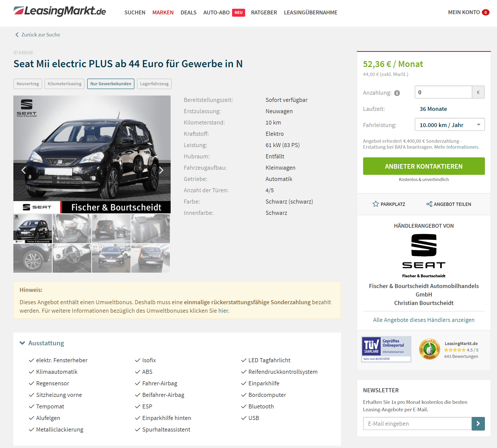Click the Nur Gewerbekunden tag
Image resolution: width=497 pixels, height=448 pixels.
tap(111, 84)
